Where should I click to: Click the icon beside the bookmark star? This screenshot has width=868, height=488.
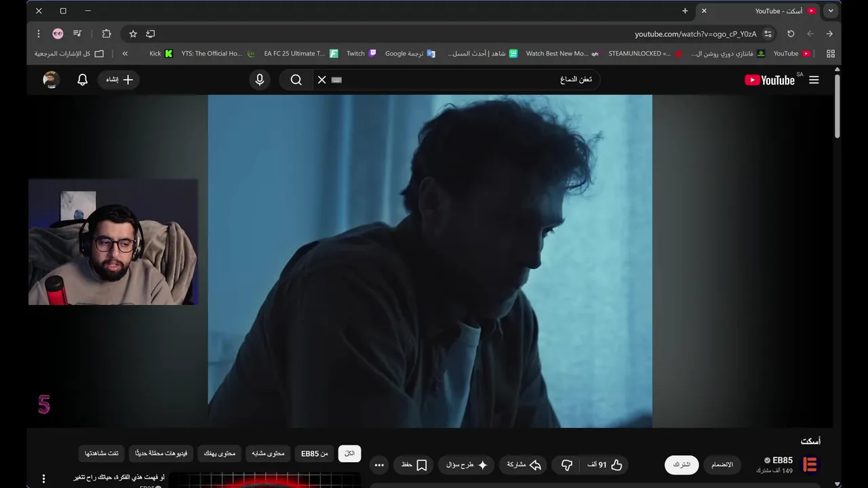(x=151, y=34)
